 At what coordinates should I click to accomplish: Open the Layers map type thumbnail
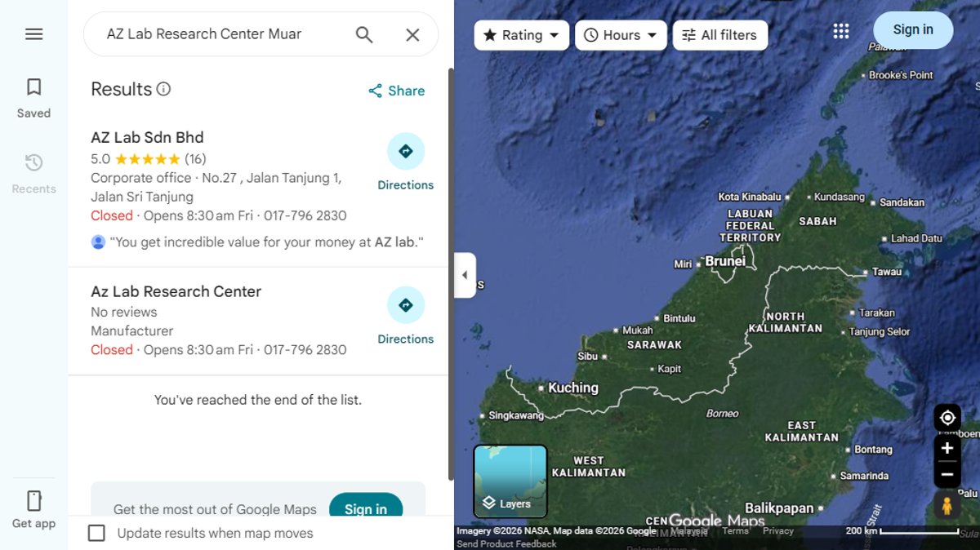[x=510, y=481]
